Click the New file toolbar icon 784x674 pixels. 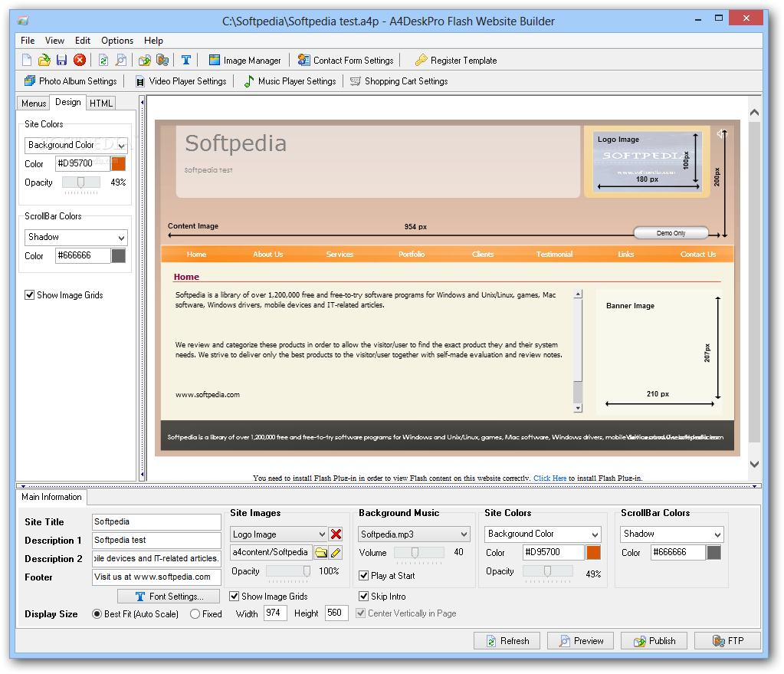pyautogui.click(x=27, y=60)
